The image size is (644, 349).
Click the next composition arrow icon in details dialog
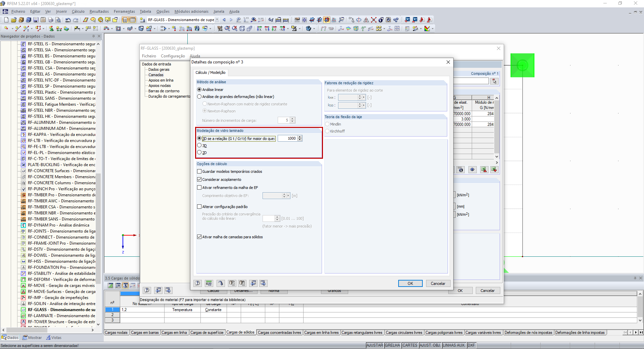[263, 283]
